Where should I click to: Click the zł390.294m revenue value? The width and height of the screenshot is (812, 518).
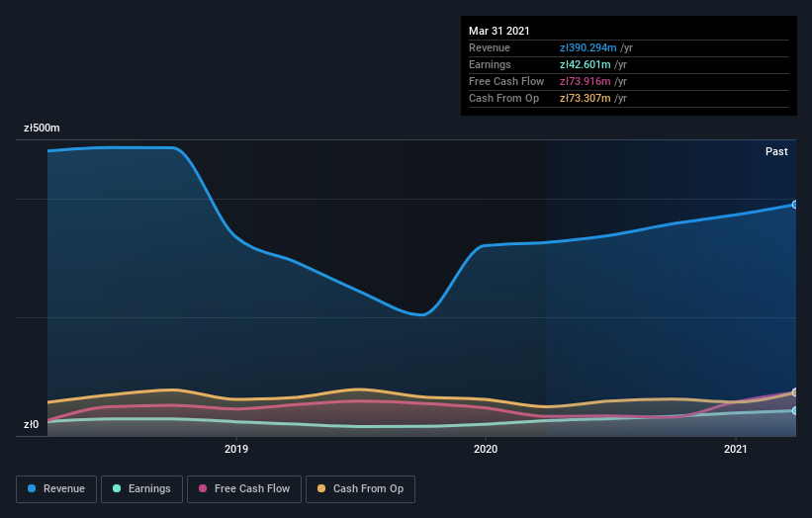(x=587, y=47)
